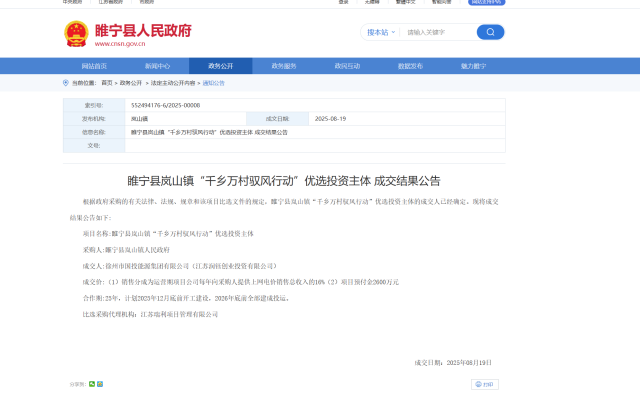This screenshot has height=395, width=640.
Task: Focus the keyword search input field
Action: tap(439, 32)
